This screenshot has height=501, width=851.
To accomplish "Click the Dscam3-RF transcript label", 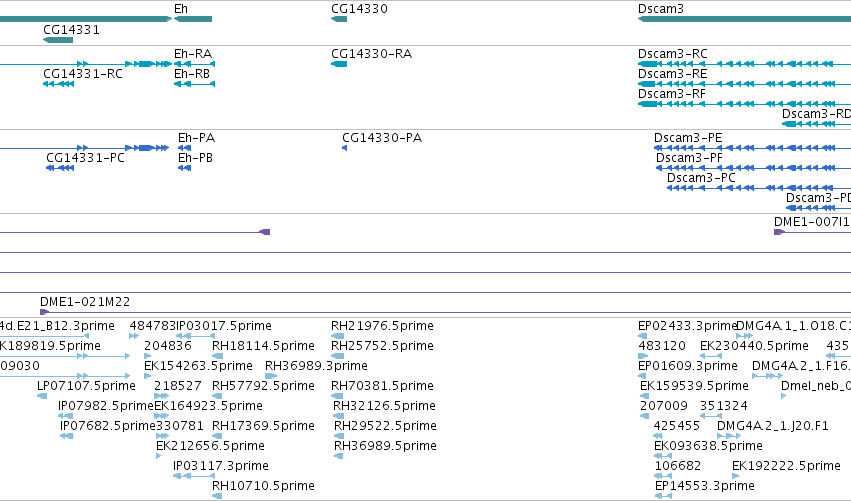I will coord(671,94).
